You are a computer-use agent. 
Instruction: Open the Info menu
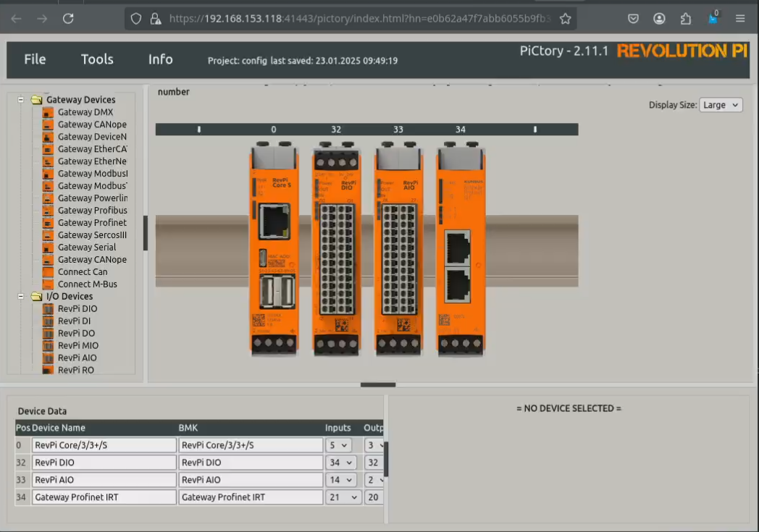(x=160, y=59)
